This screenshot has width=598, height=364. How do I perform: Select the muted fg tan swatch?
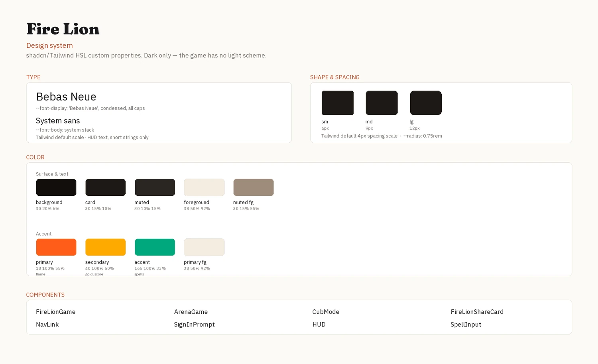tap(254, 187)
